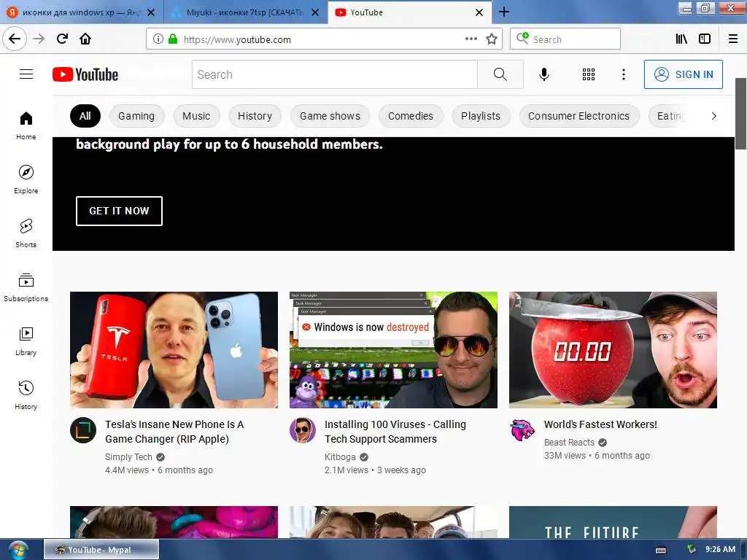This screenshot has width=747, height=560.
Task: Show site information icon in address bar
Action: click(x=158, y=39)
